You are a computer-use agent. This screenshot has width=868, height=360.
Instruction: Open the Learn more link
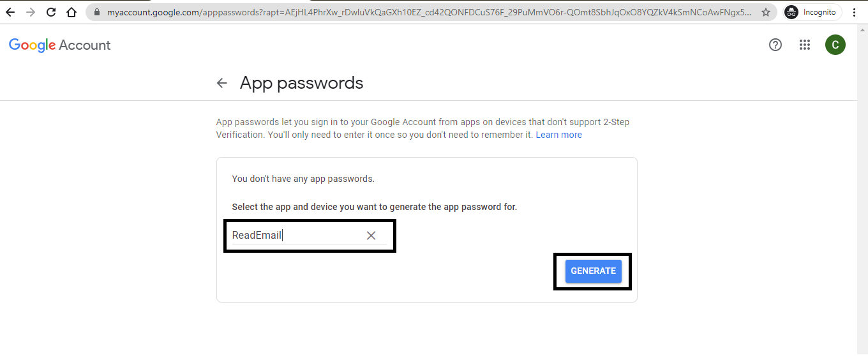[x=558, y=135]
